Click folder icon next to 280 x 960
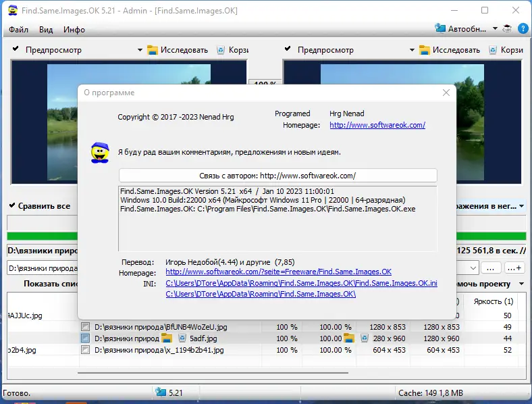The width and height of the screenshot is (532, 404). (349, 338)
